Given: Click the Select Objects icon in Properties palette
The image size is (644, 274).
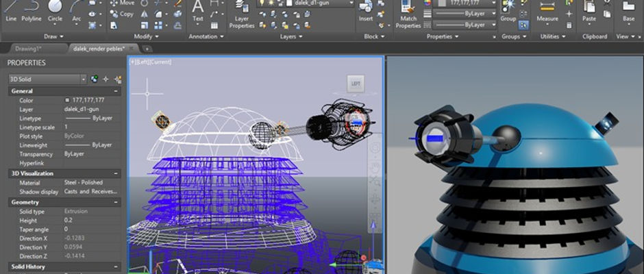Looking at the screenshot, I should pyautogui.click(x=106, y=79).
